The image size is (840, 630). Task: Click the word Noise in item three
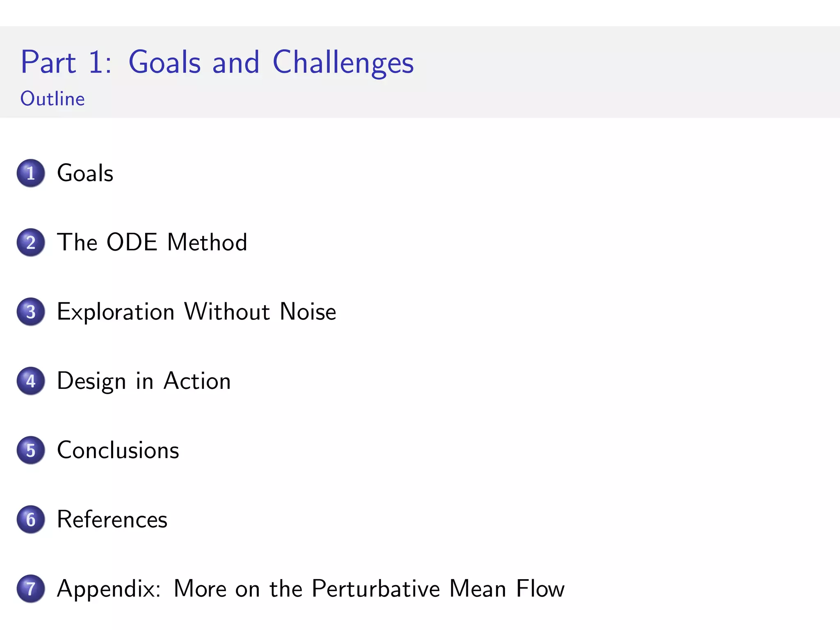tap(308, 312)
